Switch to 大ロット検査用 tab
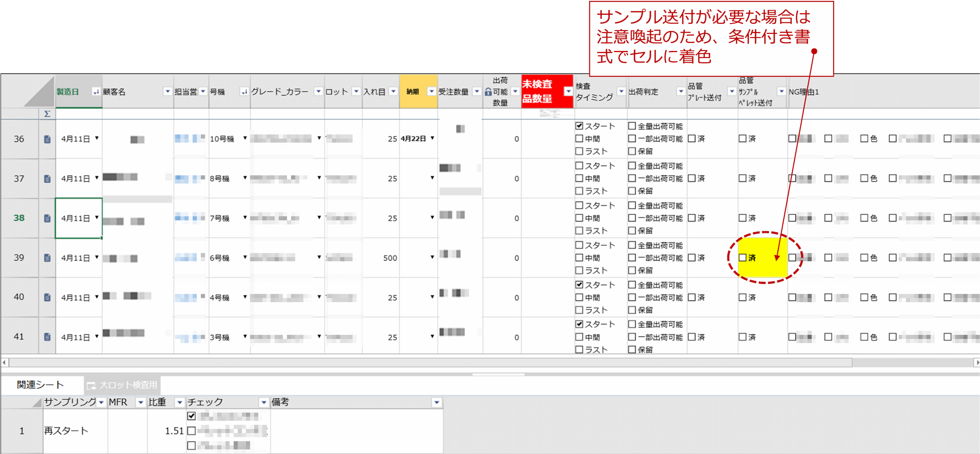Screen dimensions: 980x454 click(122, 385)
